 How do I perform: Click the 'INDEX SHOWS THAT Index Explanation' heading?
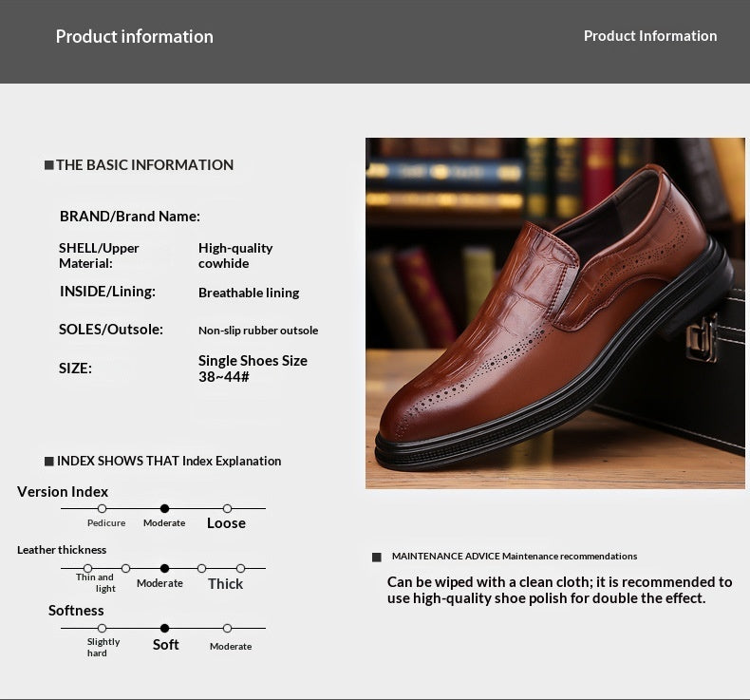point(169,462)
